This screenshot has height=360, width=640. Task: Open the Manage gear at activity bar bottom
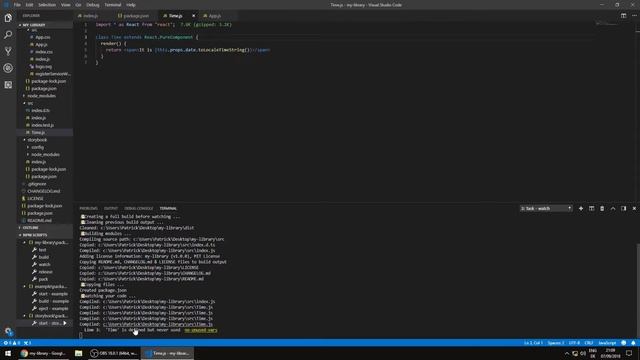click(8, 331)
